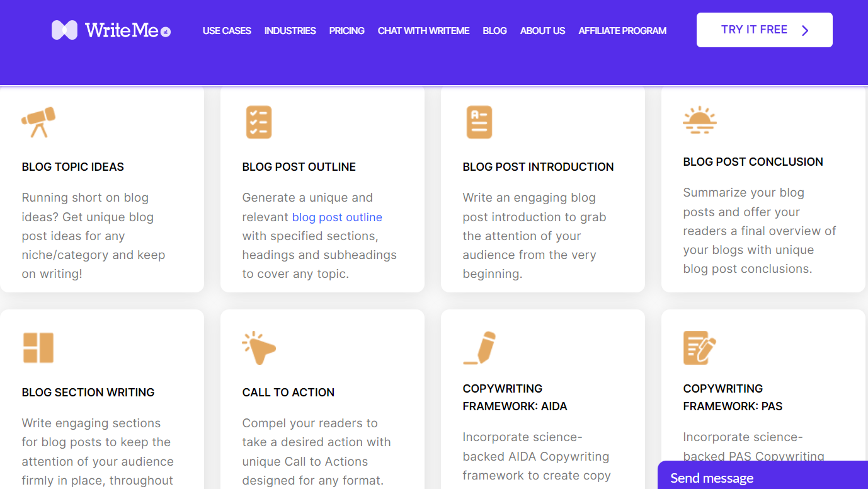This screenshot has width=868, height=489.
Task: Open Chat with WriteMe
Action: [x=423, y=31]
